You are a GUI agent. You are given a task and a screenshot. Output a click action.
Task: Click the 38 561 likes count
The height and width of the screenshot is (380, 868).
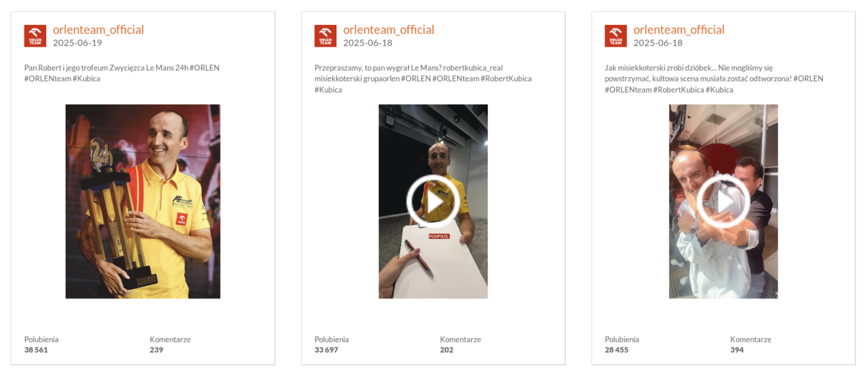point(36,350)
